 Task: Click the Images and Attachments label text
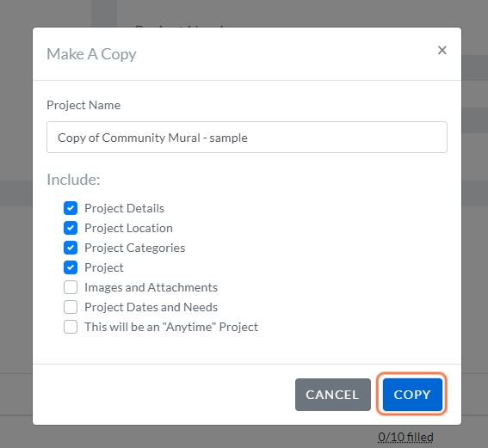(x=151, y=287)
